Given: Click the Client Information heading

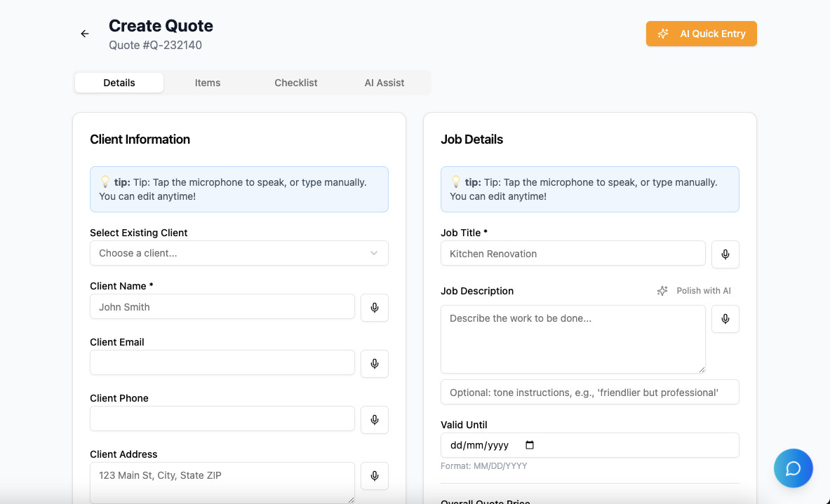Looking at the screenshot, I should point(140,139).
